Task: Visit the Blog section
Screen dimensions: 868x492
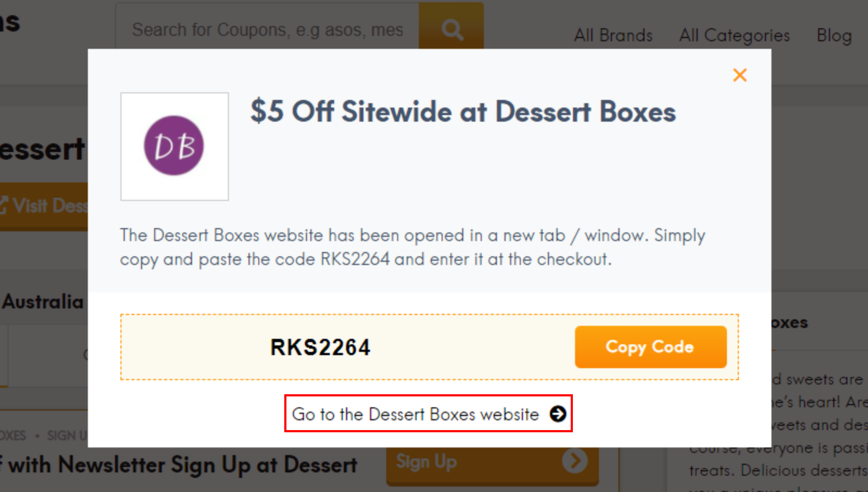Action: tap(834, 35)
